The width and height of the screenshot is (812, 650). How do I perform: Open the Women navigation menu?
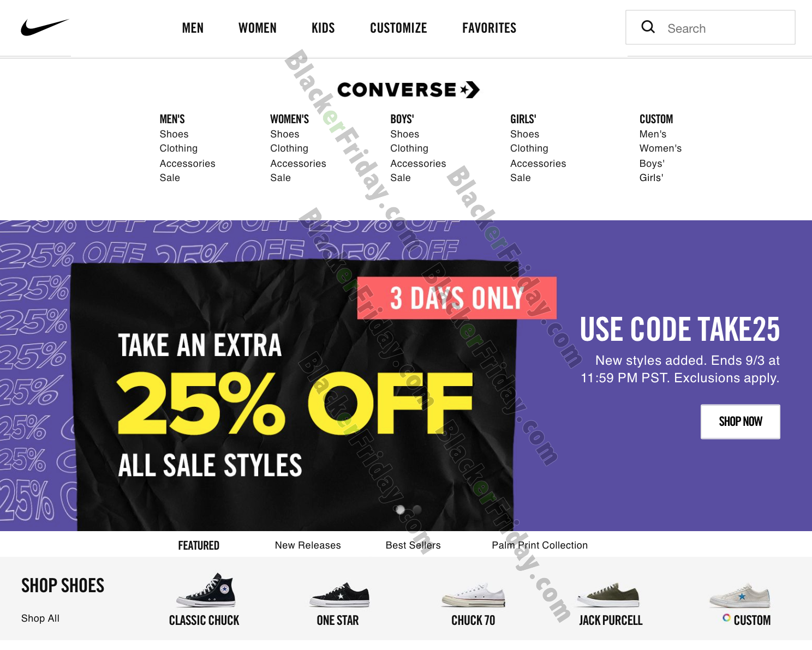coord(258,28)
